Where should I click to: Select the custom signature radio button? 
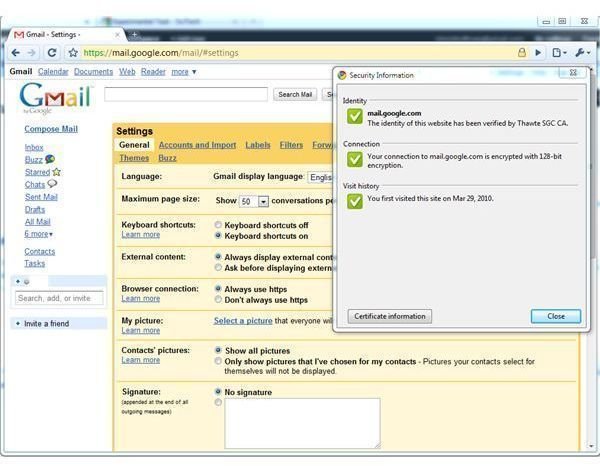(x=218, y=402)
